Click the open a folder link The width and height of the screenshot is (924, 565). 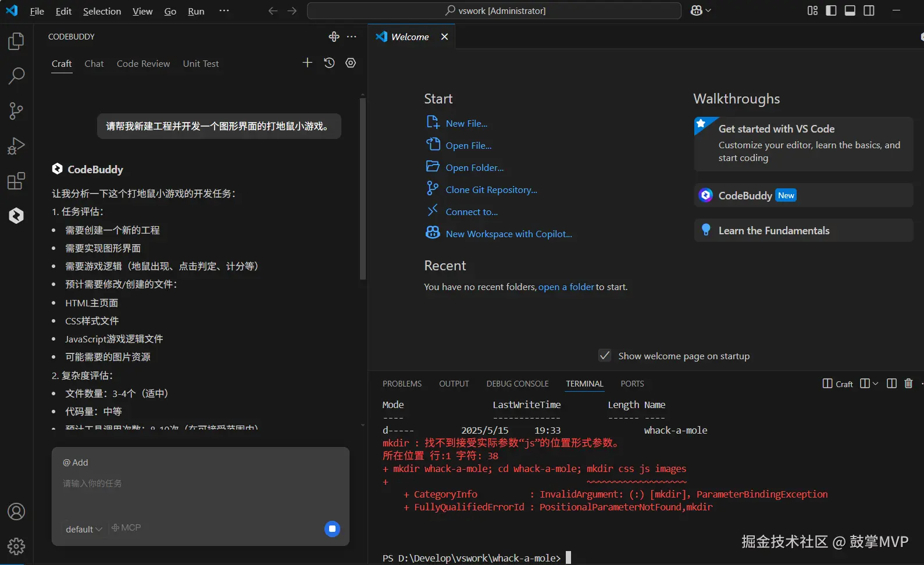click(566, 287)
